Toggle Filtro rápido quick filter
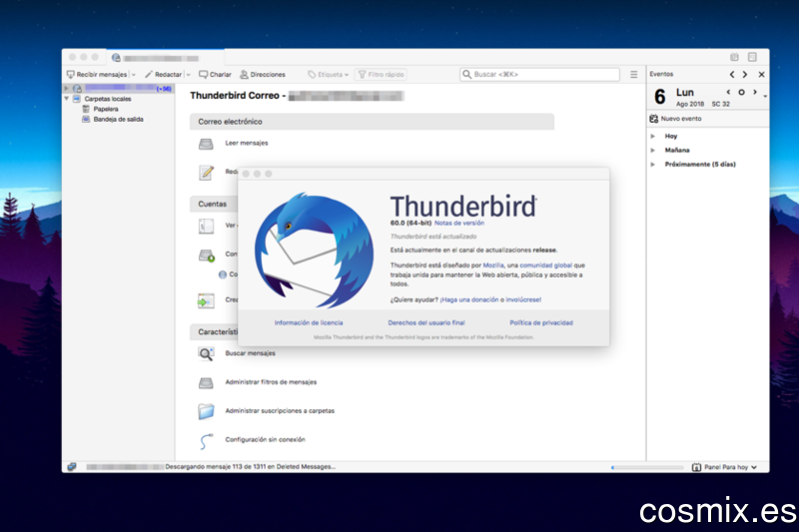The height and width of the screenshot is (532, 799). pos(381,74)
